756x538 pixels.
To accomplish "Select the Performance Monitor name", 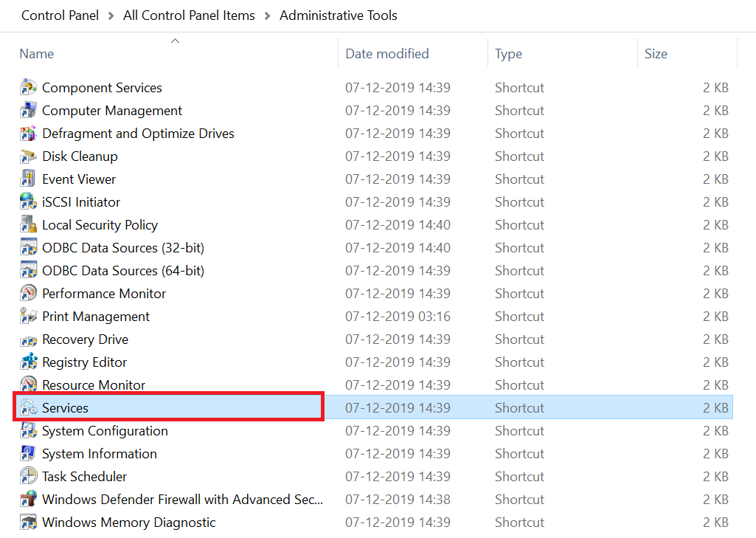I will tap(104, 294).
